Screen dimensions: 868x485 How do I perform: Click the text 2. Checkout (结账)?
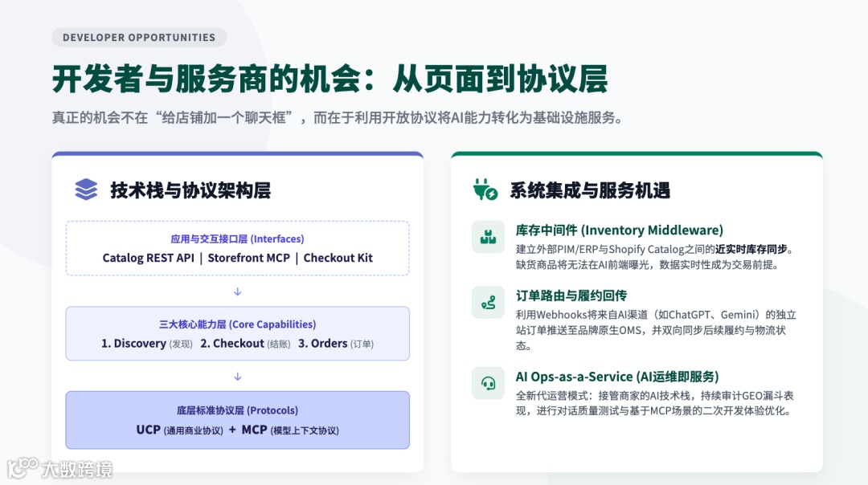(x=245, y=344)
